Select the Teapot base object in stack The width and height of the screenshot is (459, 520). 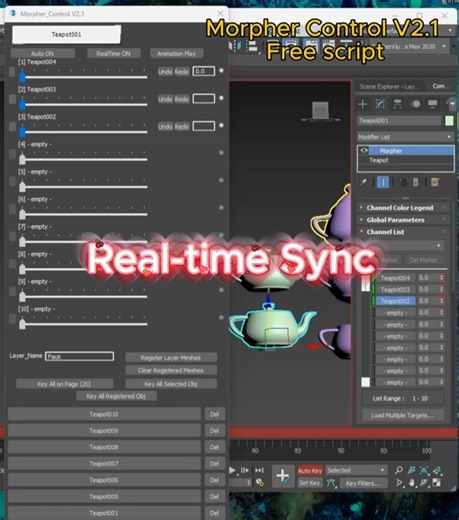coord(406,160)
